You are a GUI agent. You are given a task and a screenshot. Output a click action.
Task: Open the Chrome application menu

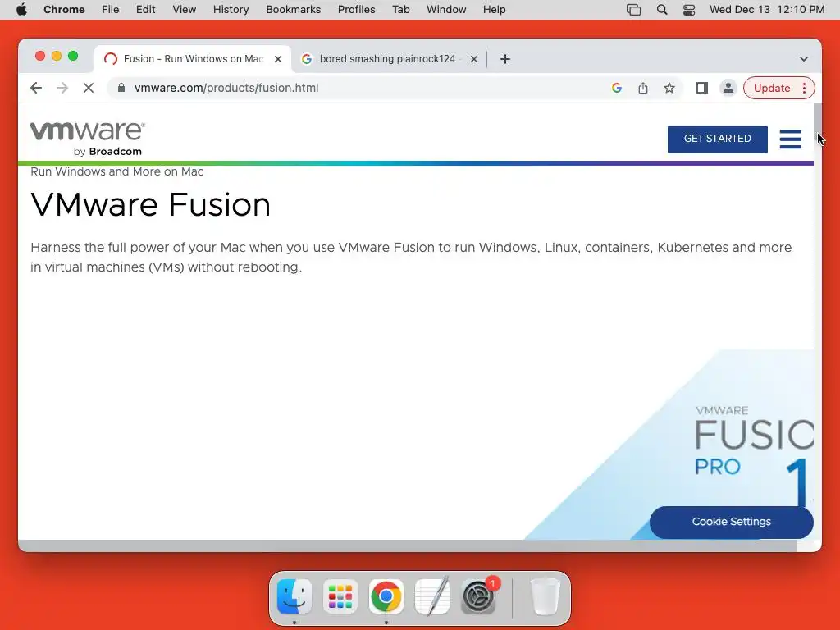click(64, 10)
